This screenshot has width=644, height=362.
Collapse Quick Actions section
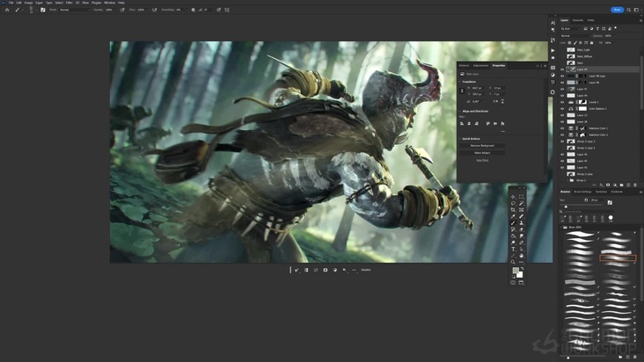point(459,139)
